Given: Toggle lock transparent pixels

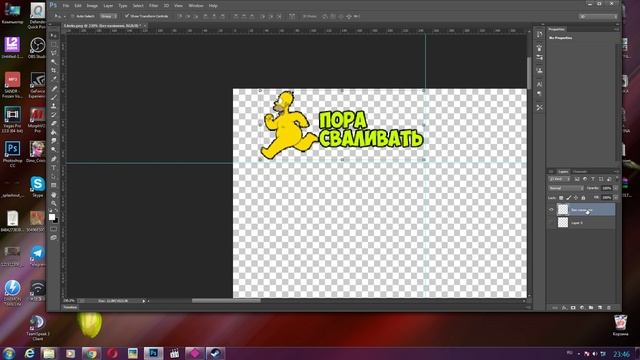Looking at the screenshot, I should pos(561,198).
